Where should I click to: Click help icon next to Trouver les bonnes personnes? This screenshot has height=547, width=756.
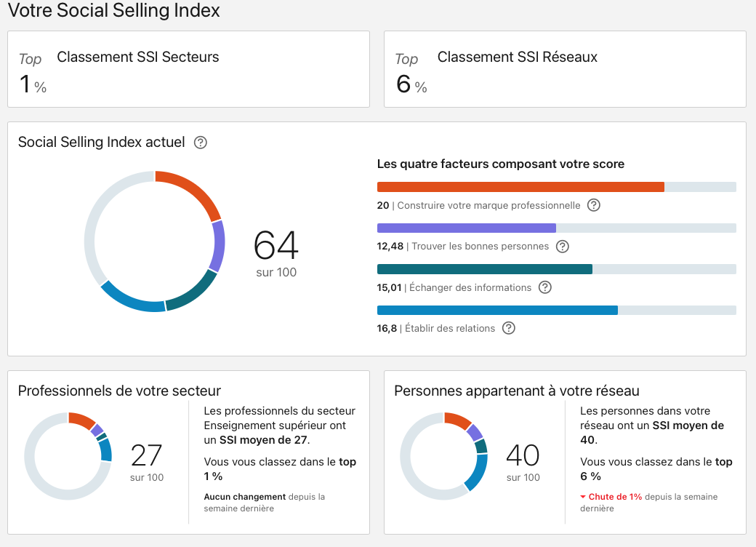tap(562, 247)
